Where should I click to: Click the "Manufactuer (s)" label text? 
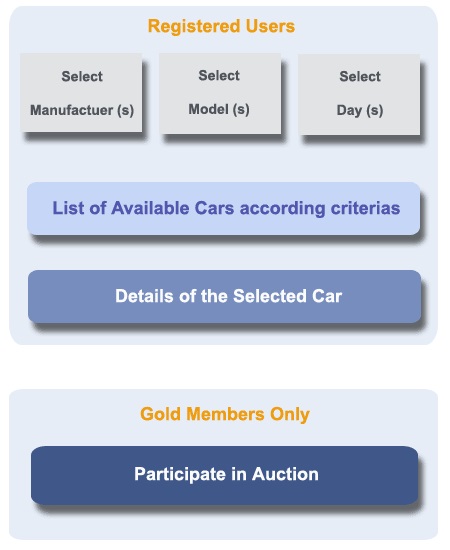tap(82, 110)
